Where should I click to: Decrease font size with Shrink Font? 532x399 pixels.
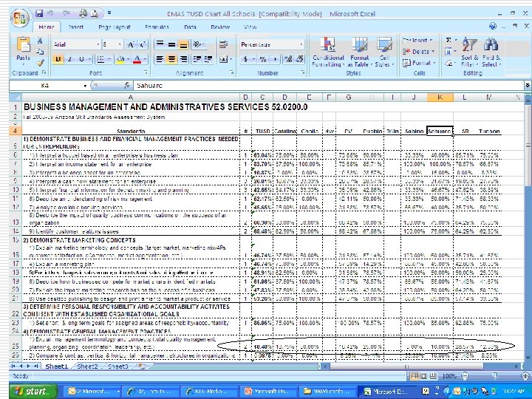point(143,44)
